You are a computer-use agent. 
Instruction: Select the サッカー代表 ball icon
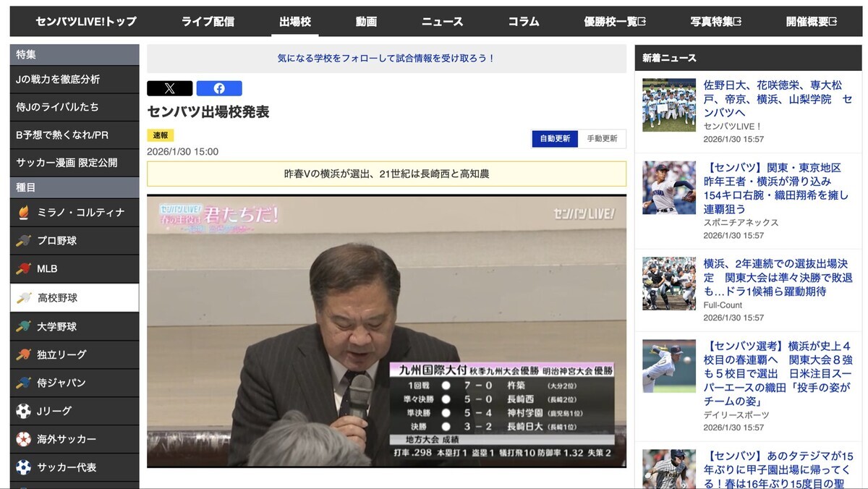[x=24, y=467]
